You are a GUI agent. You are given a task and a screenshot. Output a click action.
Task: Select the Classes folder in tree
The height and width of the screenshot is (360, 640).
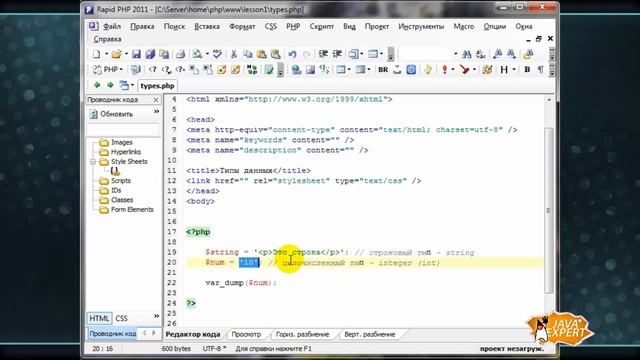click(122, 200)
